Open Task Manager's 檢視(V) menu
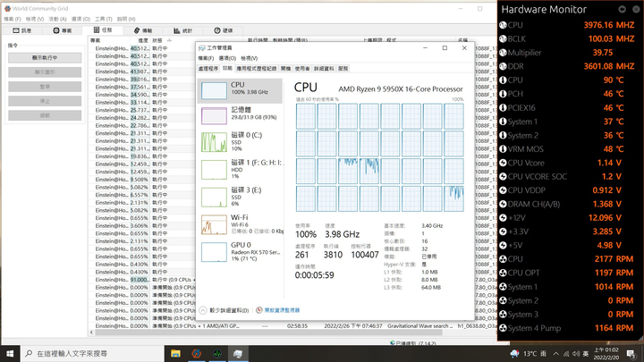 click(x=249, y=58)
